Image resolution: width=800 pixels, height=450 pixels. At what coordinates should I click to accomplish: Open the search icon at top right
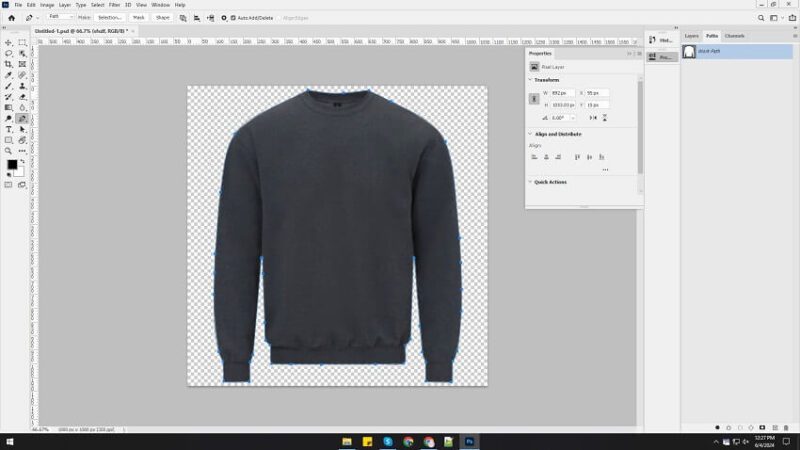[761, 18]
